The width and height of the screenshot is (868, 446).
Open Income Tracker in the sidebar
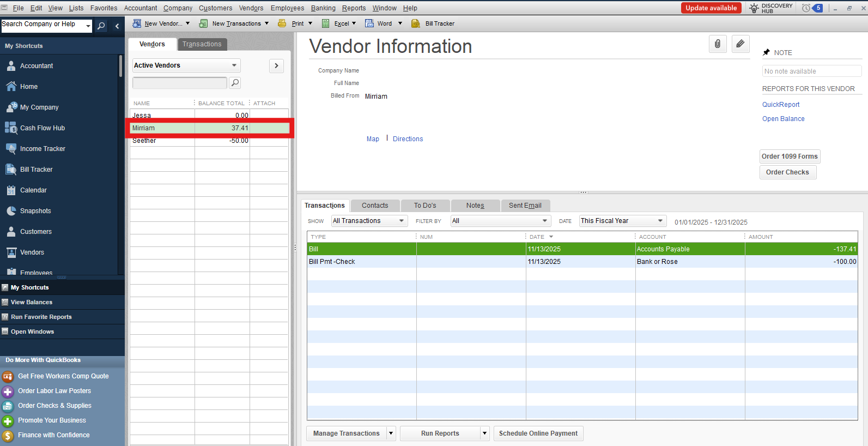point(43,149)
